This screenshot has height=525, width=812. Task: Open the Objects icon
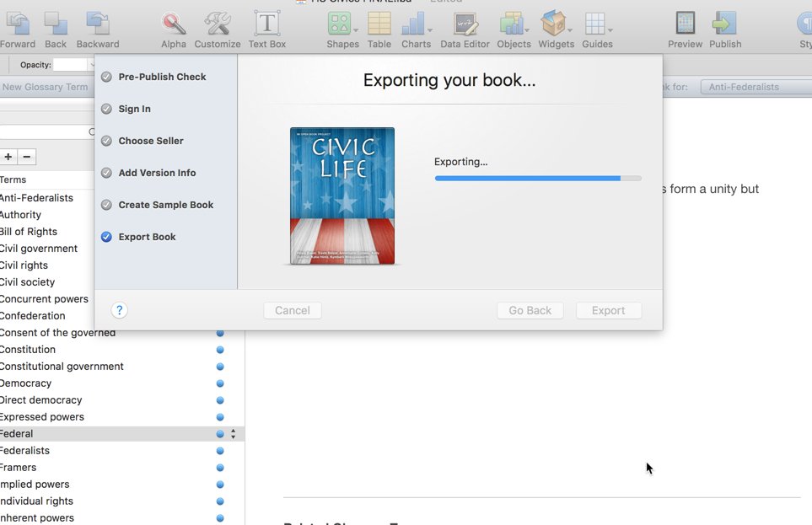click(511, 24)
